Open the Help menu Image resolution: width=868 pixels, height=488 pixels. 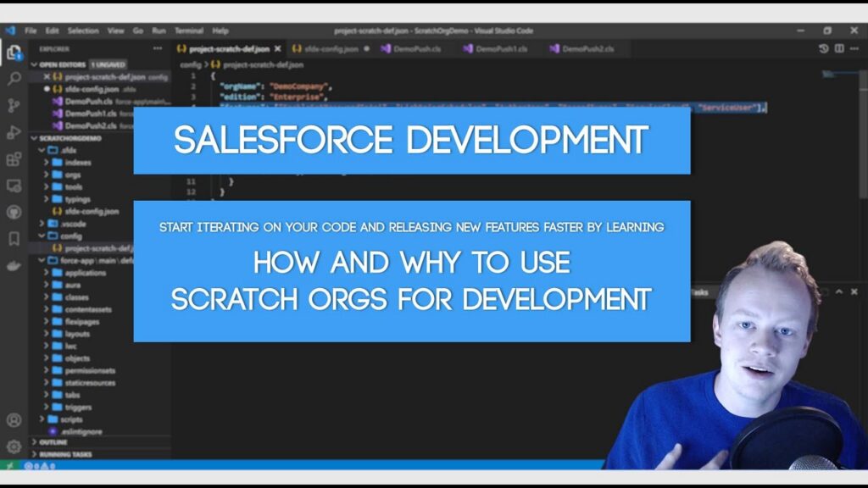coord(220,31)
